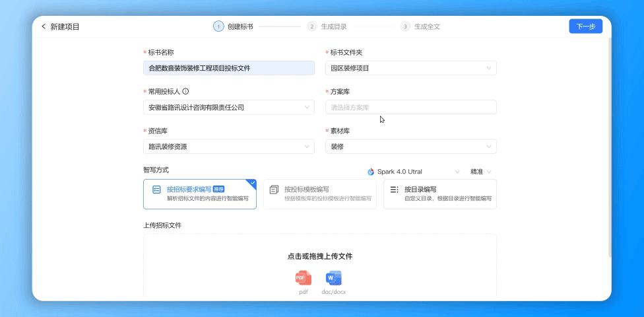Click the PDF file type icon
Screen dimensions: 644x317
pyautogui.click(x=303, y=278)
